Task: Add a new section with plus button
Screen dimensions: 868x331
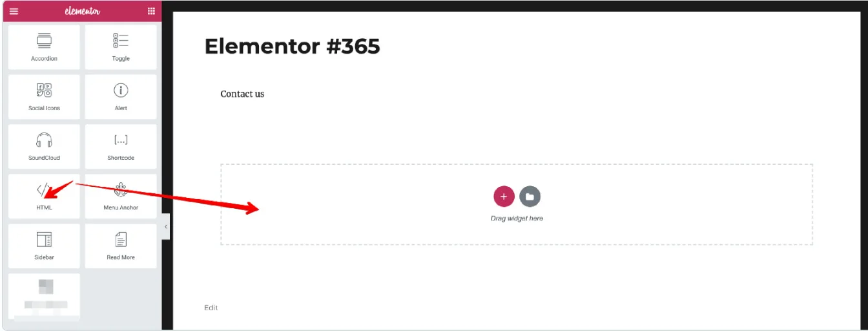Action: tap(504, 197)
